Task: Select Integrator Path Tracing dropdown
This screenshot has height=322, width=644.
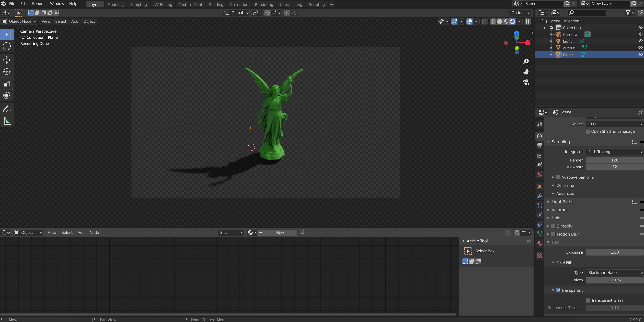Action: (613, 152)
